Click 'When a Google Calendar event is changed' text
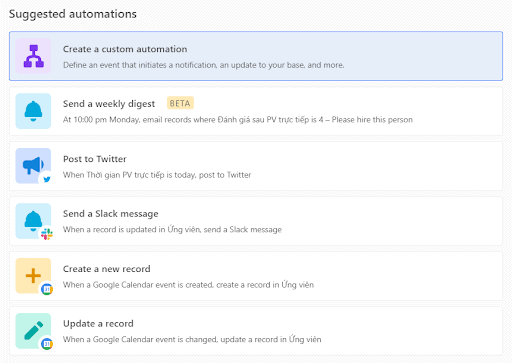Viewport: 512px width, 363px height. click(192, 339)
